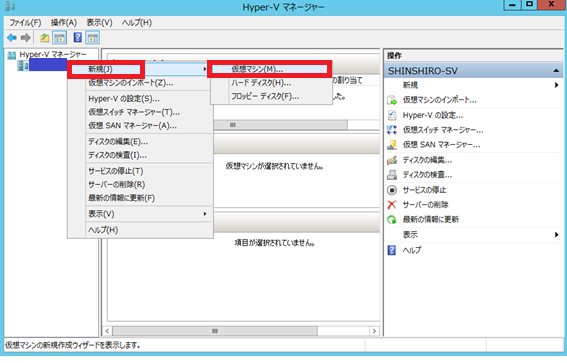This screenshot has width=567, height=363.
Task: Click the 仮想 SAN マネージャー icon in actions pane
Action: pyautogui.click(x=392, y=145)
